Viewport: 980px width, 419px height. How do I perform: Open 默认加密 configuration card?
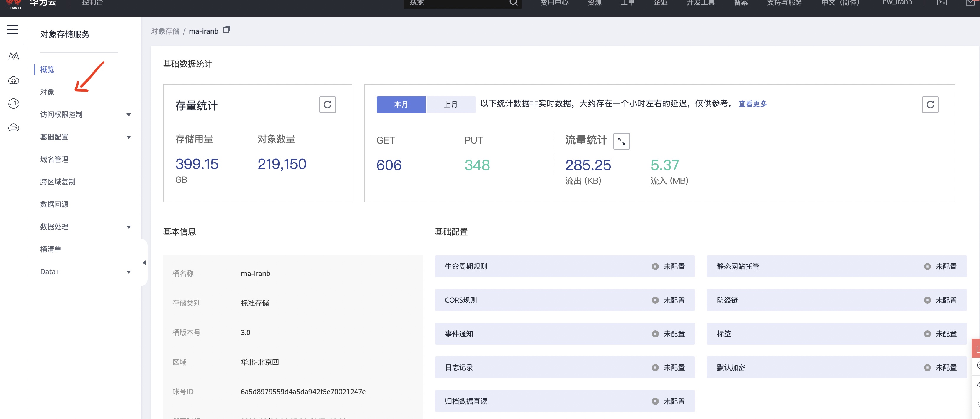click(x=837, y=367)
